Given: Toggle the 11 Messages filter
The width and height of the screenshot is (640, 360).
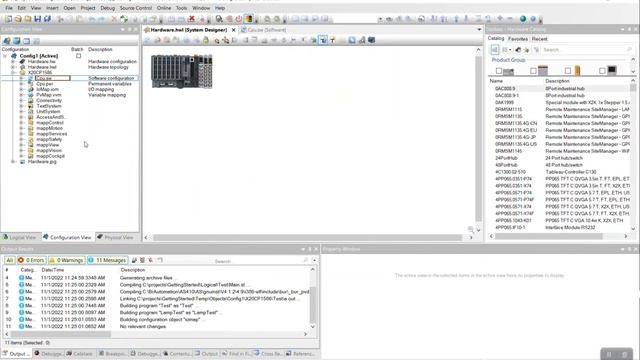Looking at the screenshot, I should click(x=107, y=260).
